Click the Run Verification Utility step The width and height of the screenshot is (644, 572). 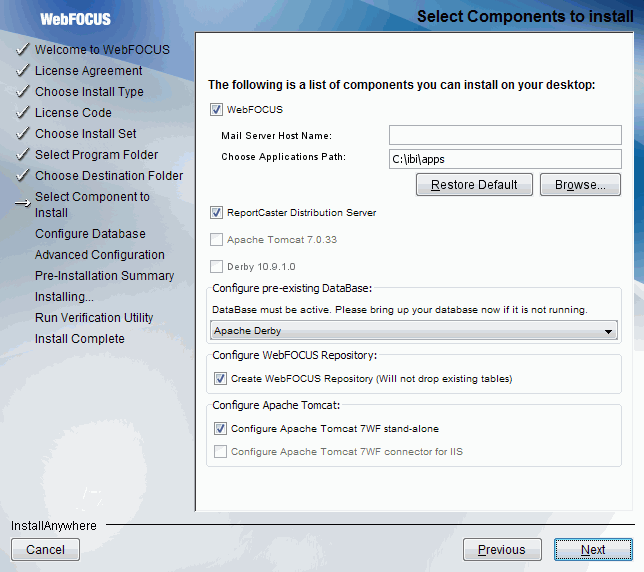click(94, 317)
